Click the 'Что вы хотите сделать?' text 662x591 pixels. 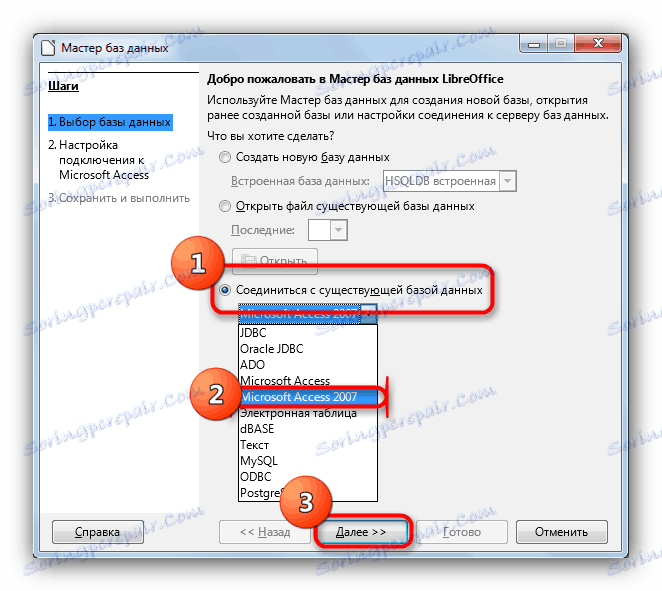271,136
